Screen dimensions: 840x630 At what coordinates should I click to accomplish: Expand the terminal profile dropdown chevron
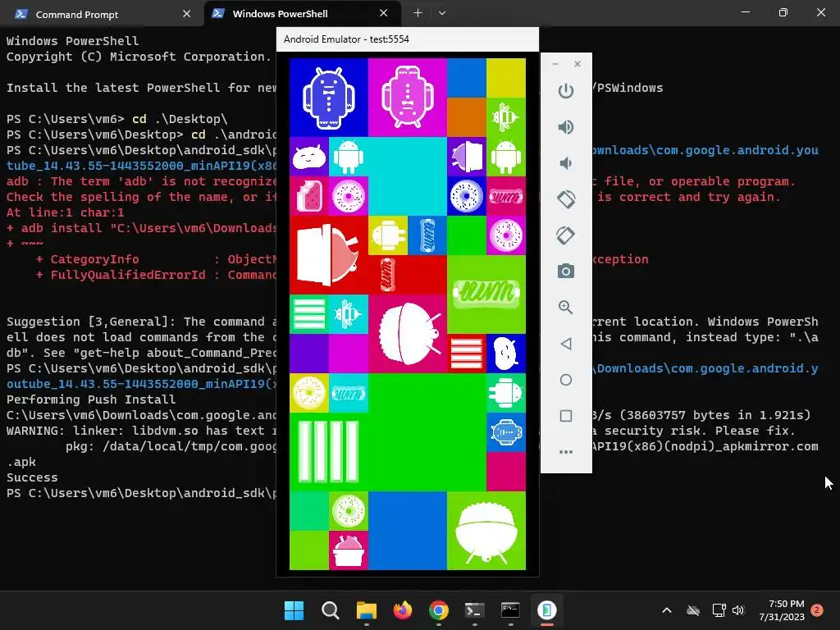pos(442,13)
